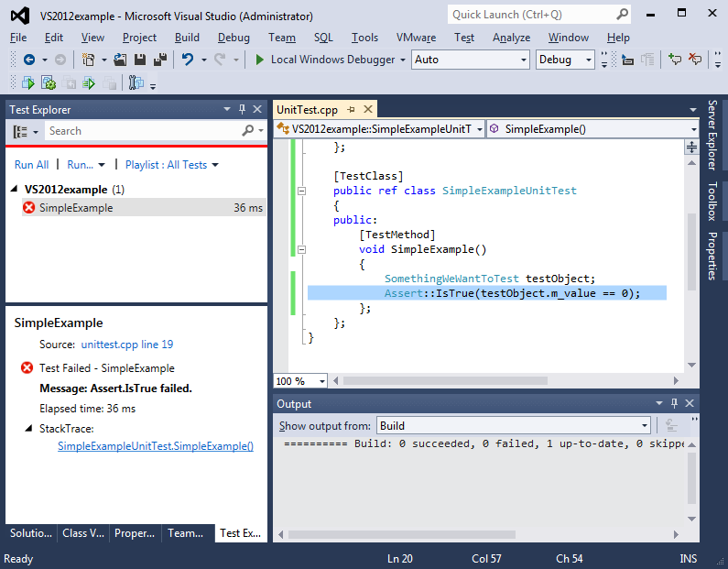The width and height of the screenshot is (728, 569).
Task: Open the Build menu
Action: pyautogui.click(x=187, y=38)
